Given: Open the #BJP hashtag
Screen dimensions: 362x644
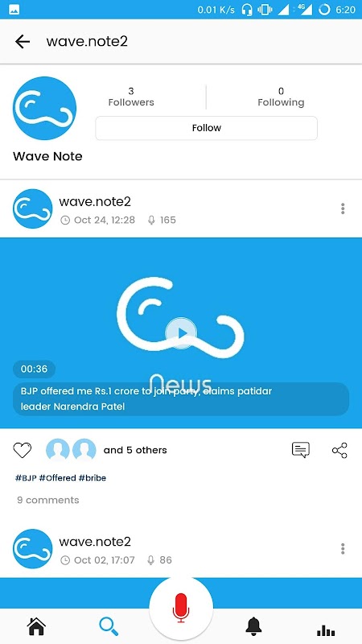Looking at the screenshot, I should pos(26,478).
